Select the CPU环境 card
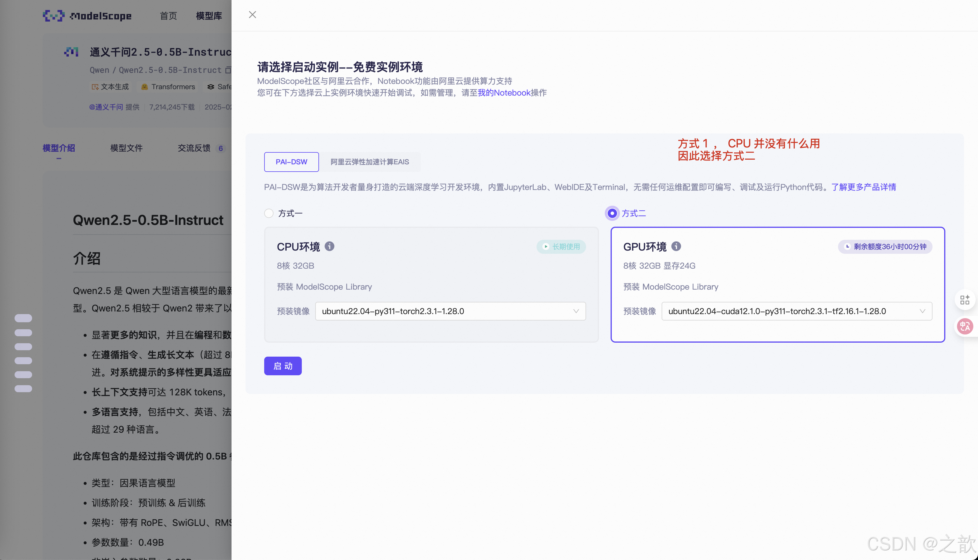Image resolution: width=978 pixels, height=560 pixels. 431,284
